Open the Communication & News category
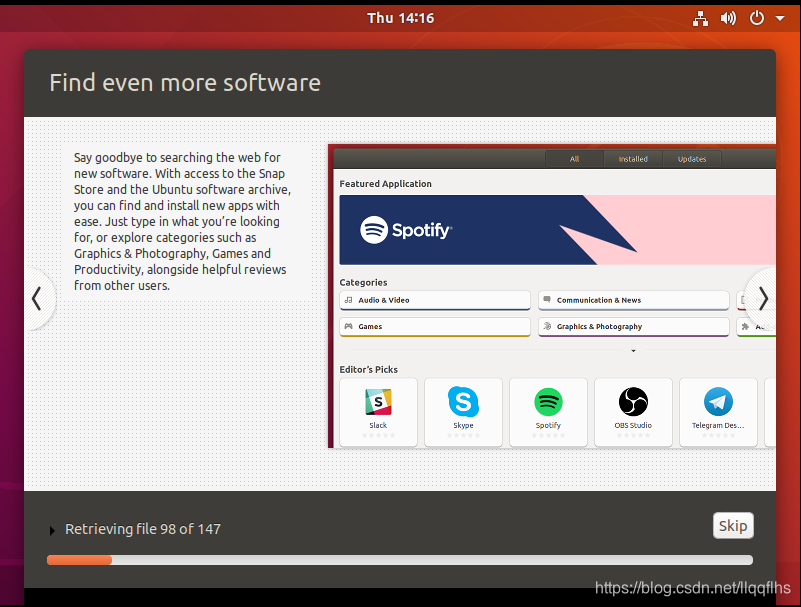 pyautogui.click(x=633, y=300)
